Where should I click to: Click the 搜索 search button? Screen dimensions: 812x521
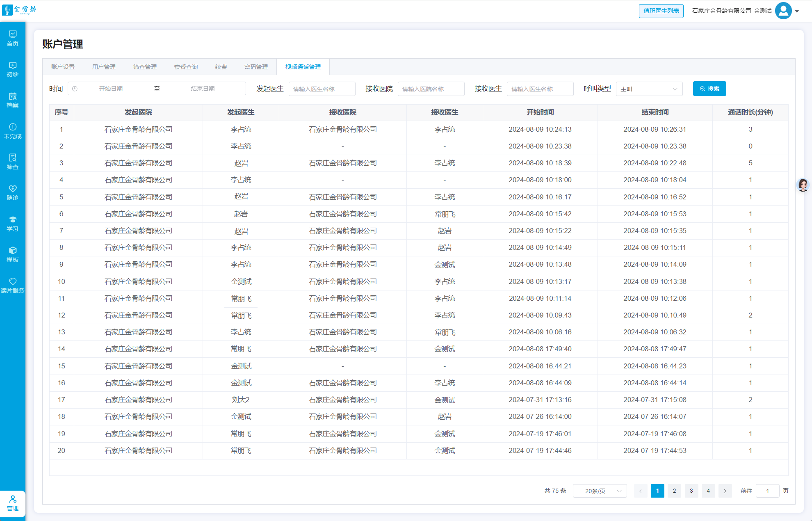click(709, 89)
